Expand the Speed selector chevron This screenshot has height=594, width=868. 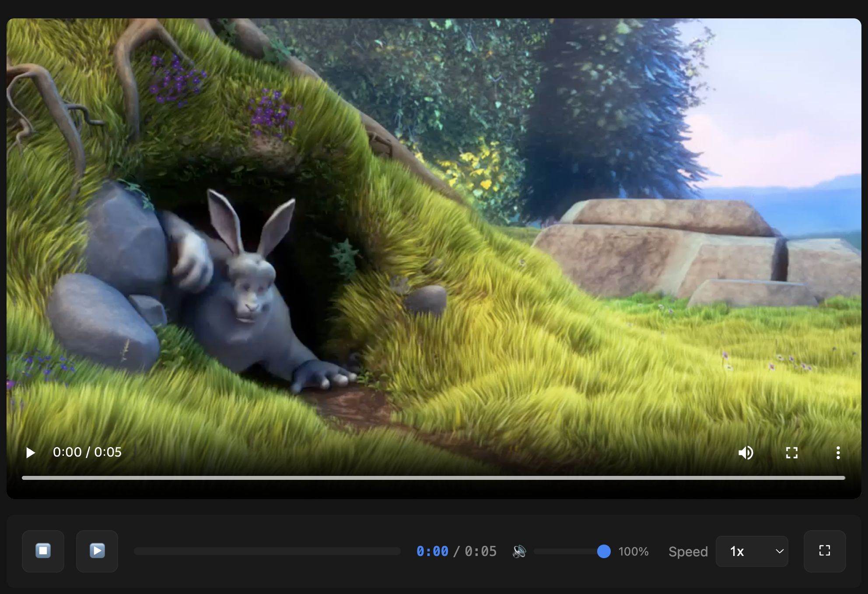(x=779, y=551)
